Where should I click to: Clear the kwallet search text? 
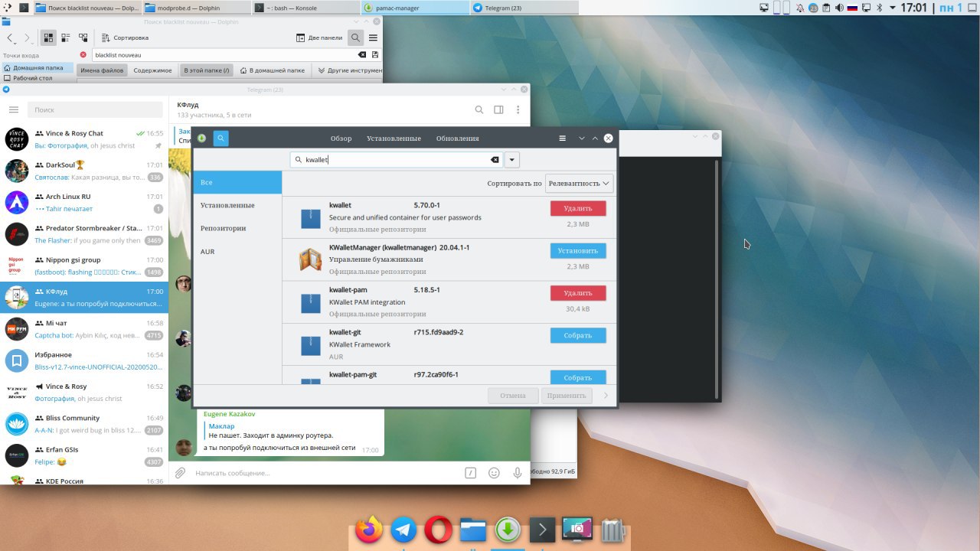coord(495,160)
